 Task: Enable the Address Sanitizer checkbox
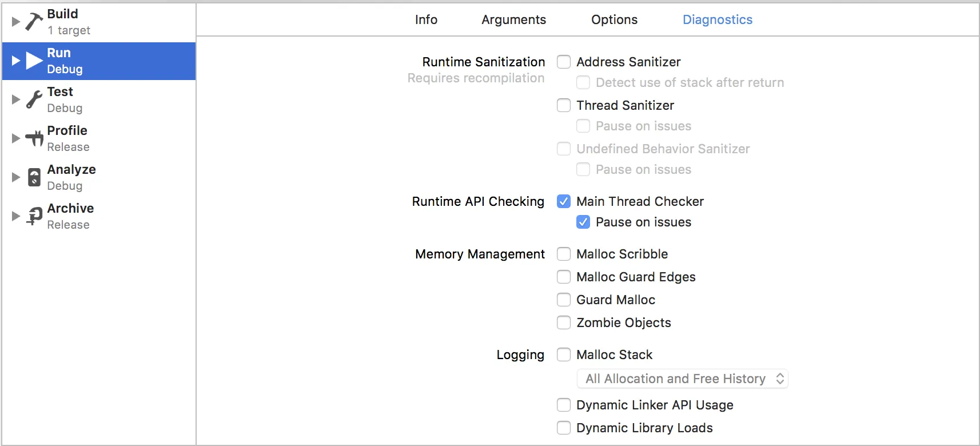pos(564,62)
